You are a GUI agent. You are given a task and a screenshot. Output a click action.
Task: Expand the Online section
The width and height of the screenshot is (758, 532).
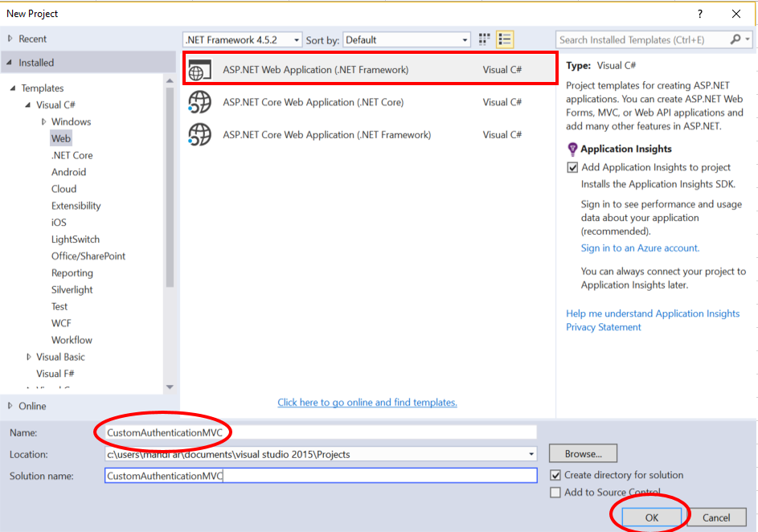click(x=10, y=406)
